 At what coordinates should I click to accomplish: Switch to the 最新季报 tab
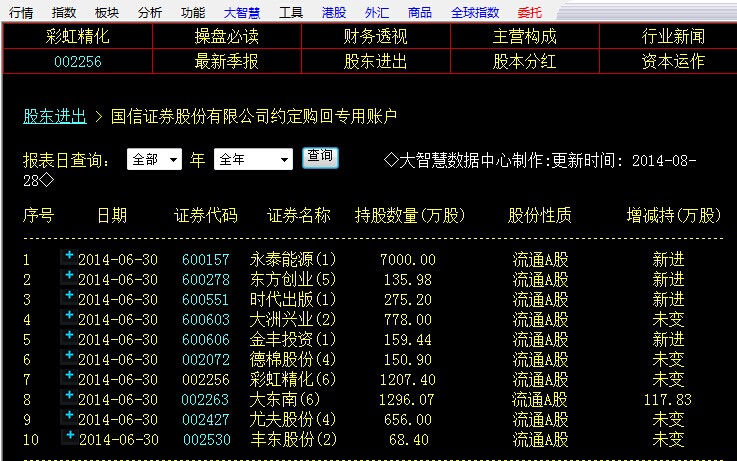[x=227, y=61]
